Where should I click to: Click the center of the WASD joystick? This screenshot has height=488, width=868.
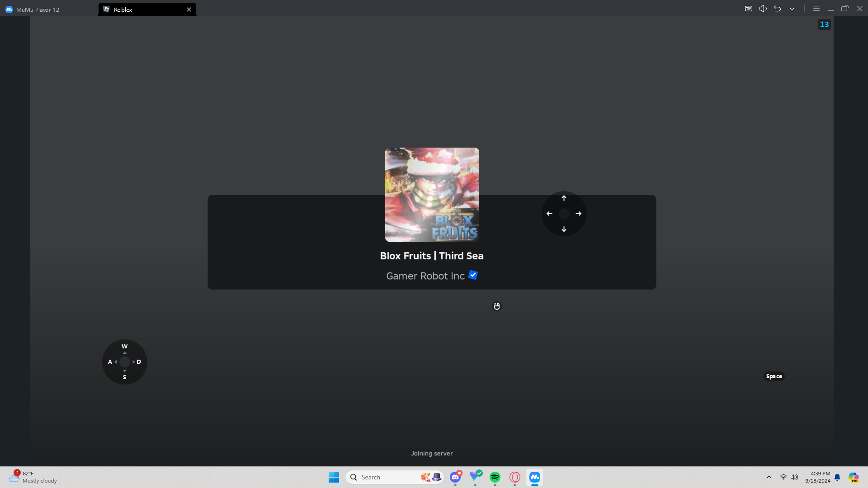pos(125,362)
